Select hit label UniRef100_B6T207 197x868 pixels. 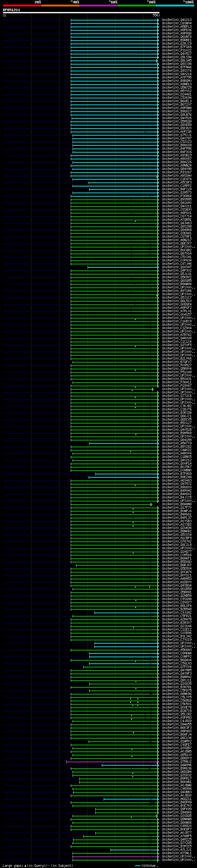pyautogui.click(x=177, y=104)
